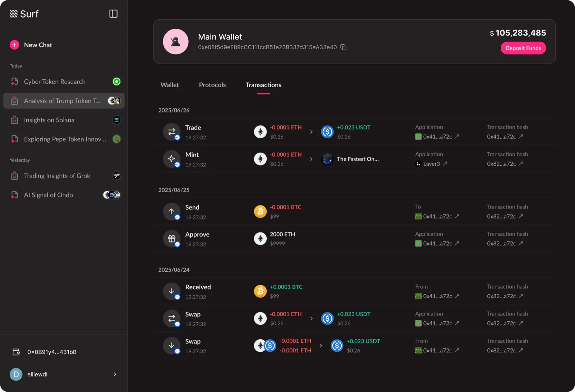The width and height of the screenshot is (575, 392).
Task: Open the transaction hash in Send row
Action: tap(505, 216)
